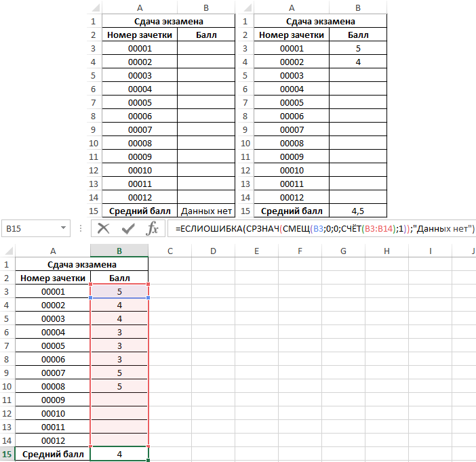
Task: Select merged 'Сдача экзамена' title in bottom worksheet
Action: tap(81, 264)
